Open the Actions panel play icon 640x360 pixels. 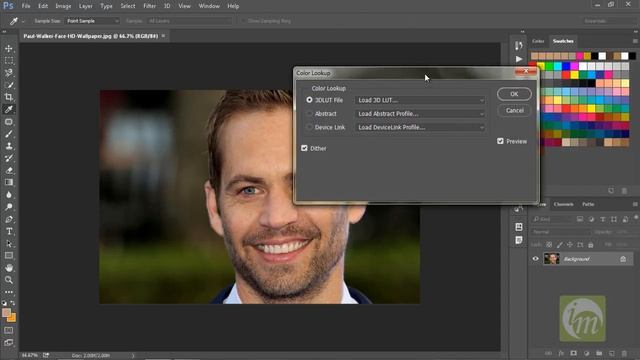tap(518, 59)
